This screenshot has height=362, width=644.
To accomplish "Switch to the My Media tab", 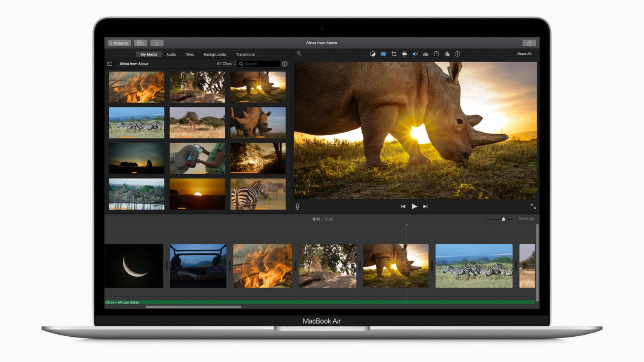I will click(x=149, y=54).
